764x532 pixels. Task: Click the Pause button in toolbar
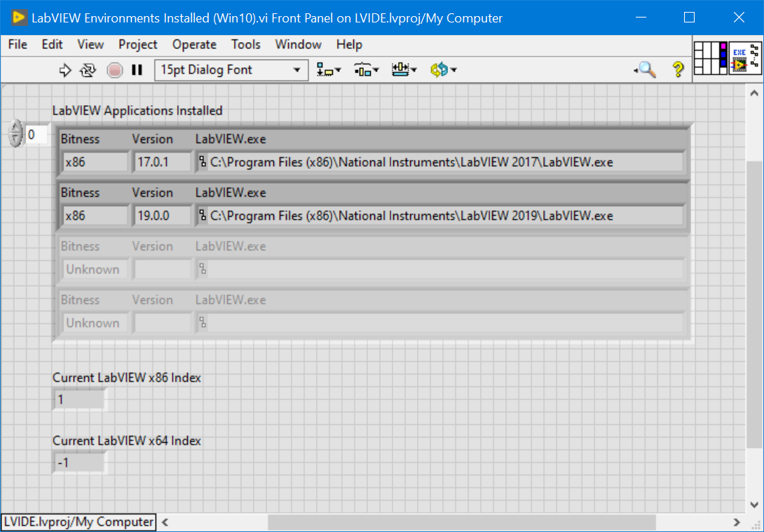[x=137, y=70]
